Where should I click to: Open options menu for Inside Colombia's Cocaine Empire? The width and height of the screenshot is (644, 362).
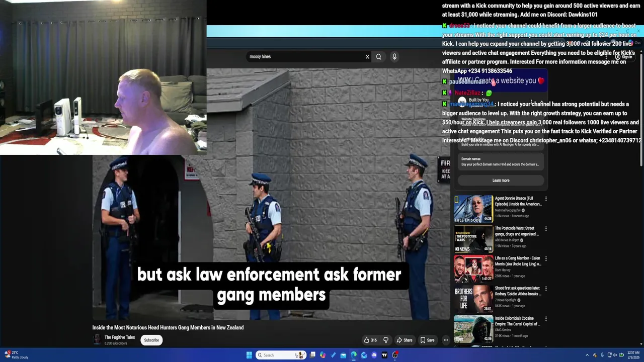(x=546, y=319)
